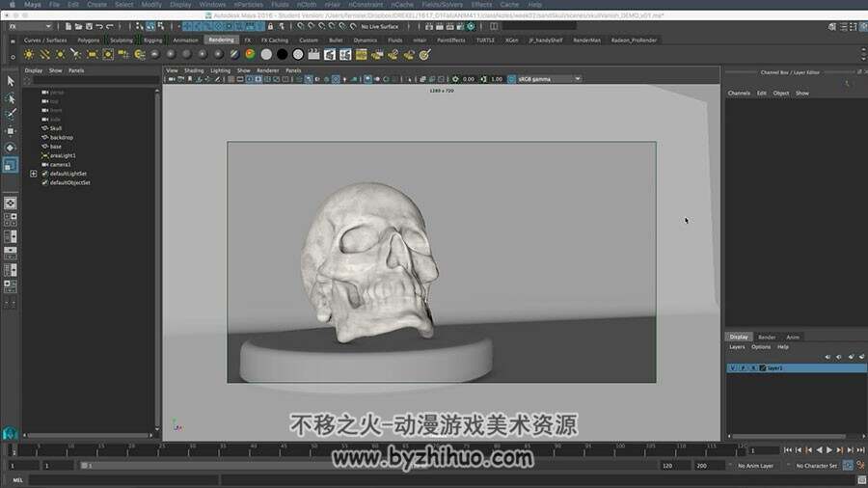Choose four view layout icon
Image resolution: width=868 pixels, height=488 pixels.
pyautogui.click(x=10, y=220)
